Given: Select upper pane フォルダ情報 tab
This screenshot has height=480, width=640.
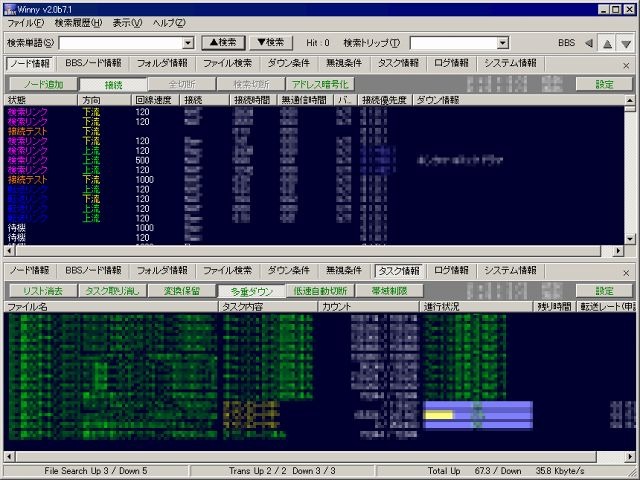Looking at the screenshot, I should click(x=162, y=63).
